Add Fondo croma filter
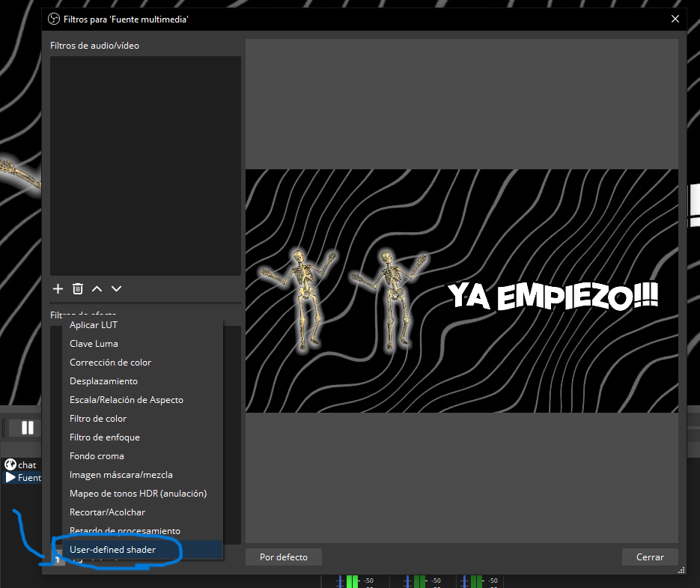Screen dimensions: 700x588 click(142, 456)
